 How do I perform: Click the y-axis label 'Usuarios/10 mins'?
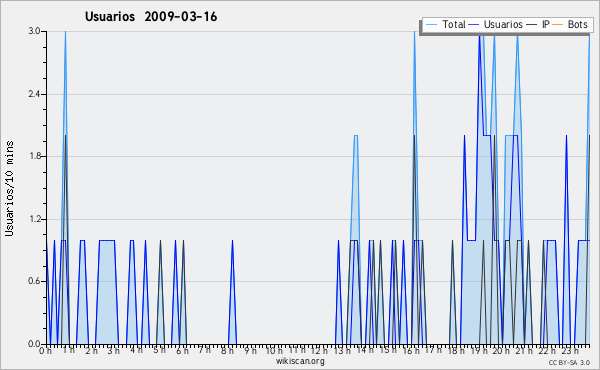[x=9, y=188]
